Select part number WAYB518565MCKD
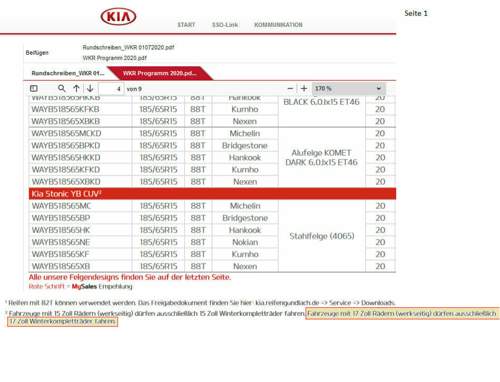 [x=66, y=133]
